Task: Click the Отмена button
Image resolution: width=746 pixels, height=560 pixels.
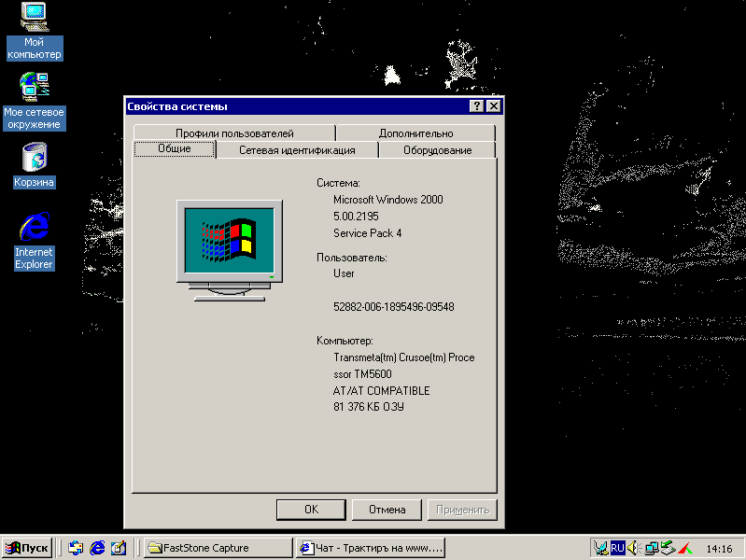Action: [387, 510]
